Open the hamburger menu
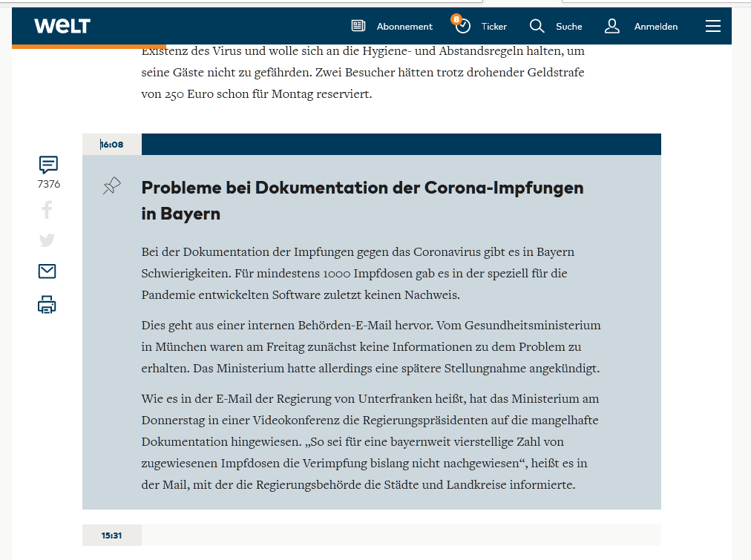 coord(713,26)
